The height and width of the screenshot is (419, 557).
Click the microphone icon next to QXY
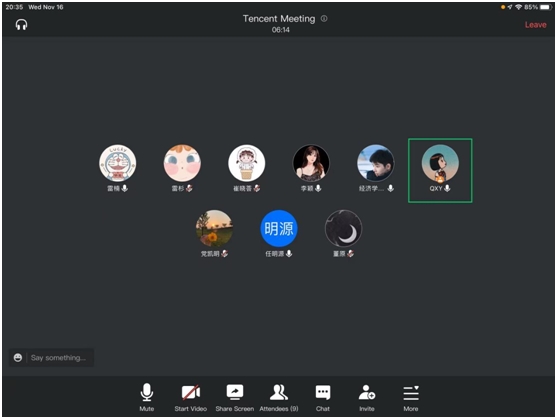point(447,188)
